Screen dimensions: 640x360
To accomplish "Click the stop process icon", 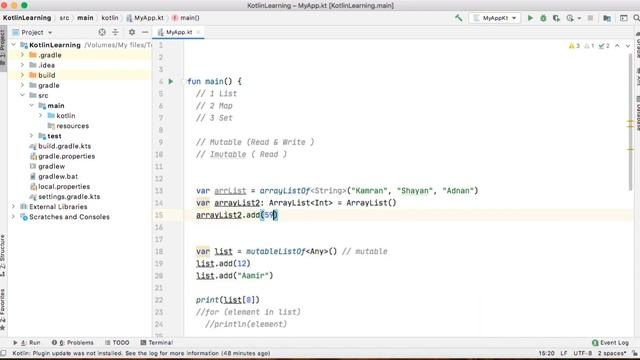I will point(590,18).
